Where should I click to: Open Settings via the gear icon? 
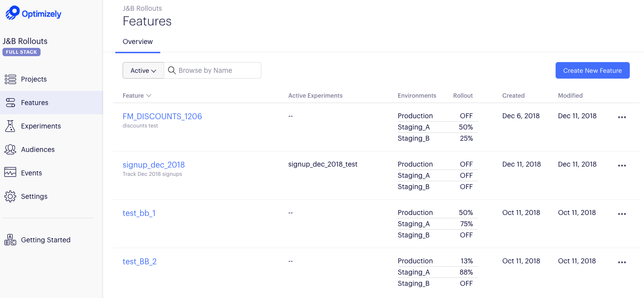coord(10,196)
